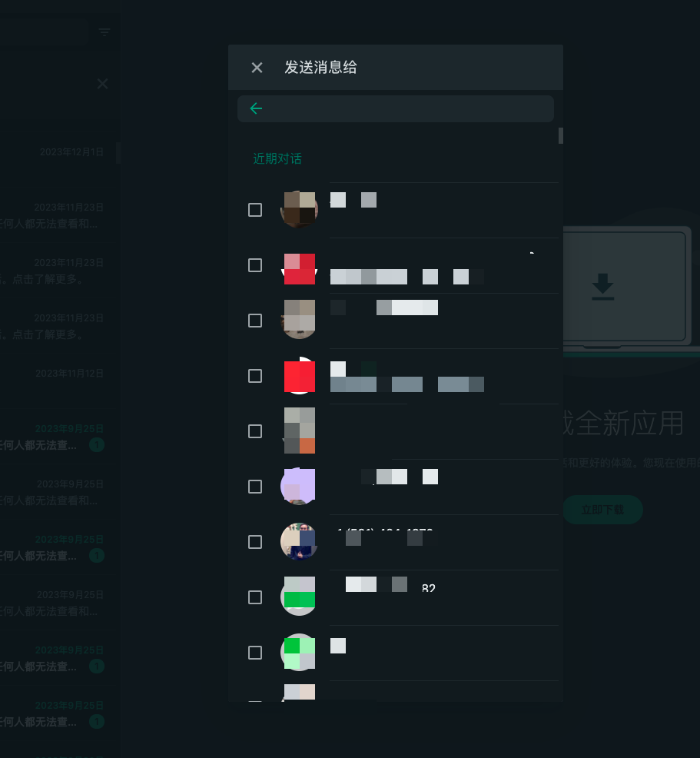The height and width of the screenshot is (758, 700).
Task: Click the chat filter icon above the chat list
Action: pyautogui.click(x=105, y=32)
